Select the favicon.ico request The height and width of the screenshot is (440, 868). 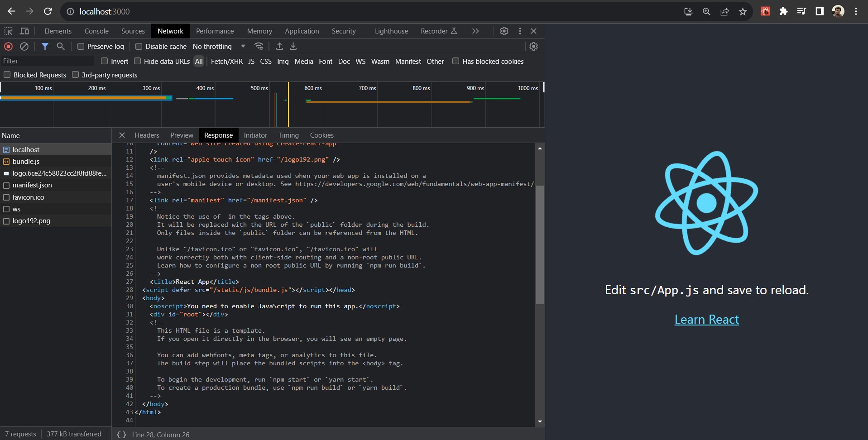coord(56,197)
